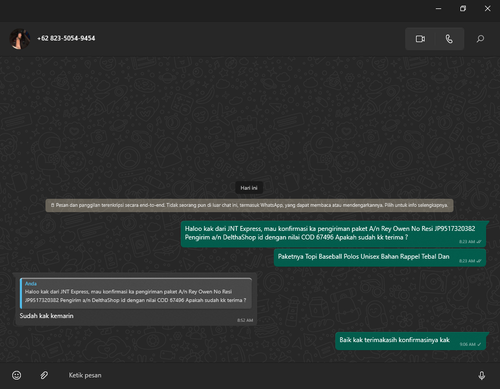Start a voice call with the contact
This screenshot has height=389, width=500.
point(449,39)
